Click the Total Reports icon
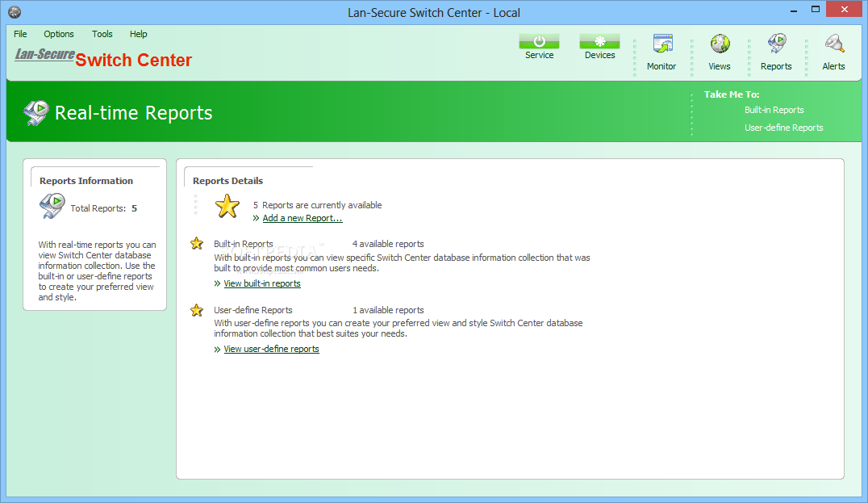 coord(52,206)
